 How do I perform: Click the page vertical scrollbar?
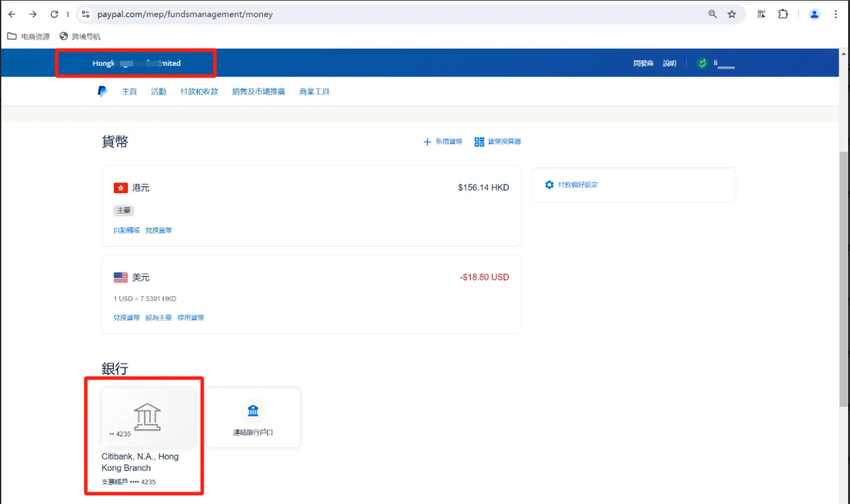click(x=844, y=279)
